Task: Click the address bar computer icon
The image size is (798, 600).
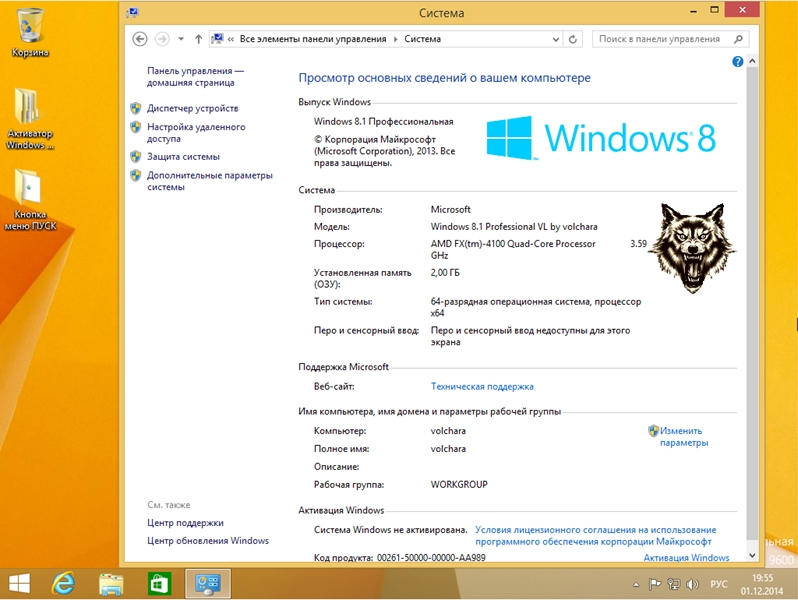Action: 217,39
